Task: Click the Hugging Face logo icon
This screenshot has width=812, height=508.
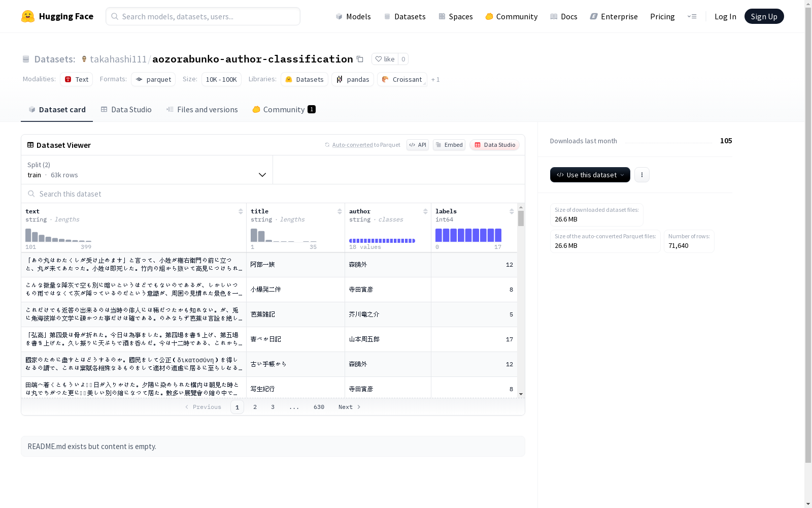Action: (28, 16)
